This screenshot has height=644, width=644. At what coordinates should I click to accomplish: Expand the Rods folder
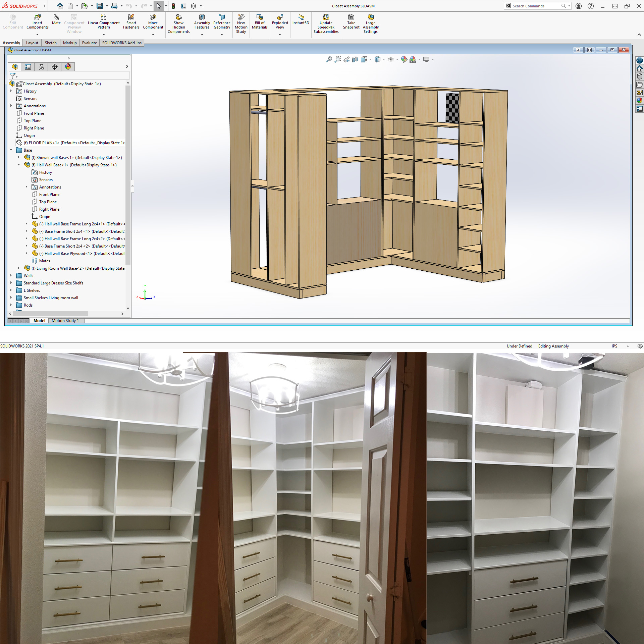tap(11, 305)
